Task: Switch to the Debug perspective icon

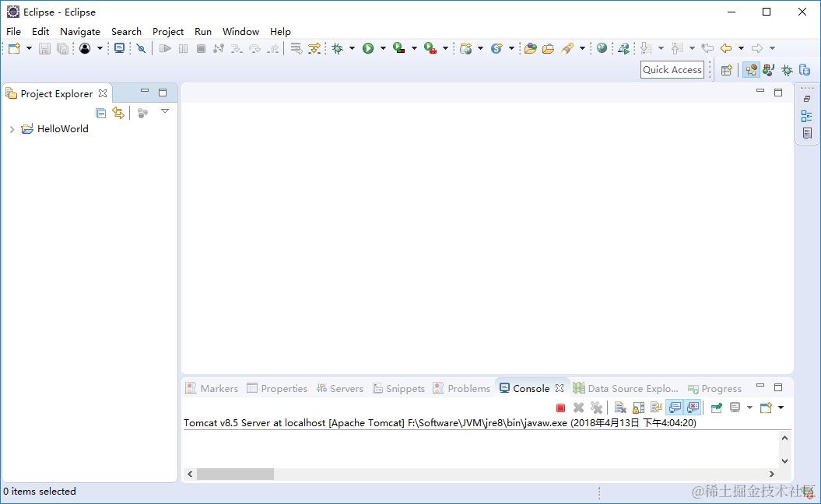Action: click(x=787, y=70)
